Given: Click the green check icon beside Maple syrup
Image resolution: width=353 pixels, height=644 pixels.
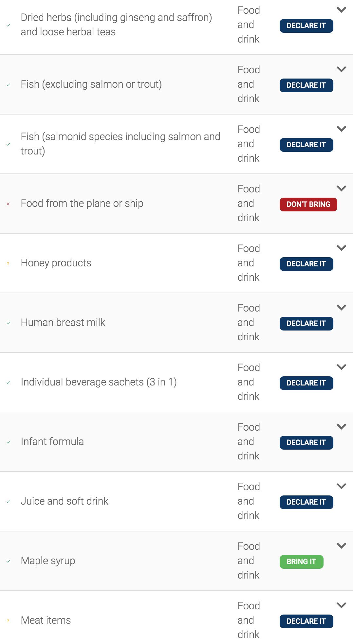Looking at the screenshot, I should 9,561.
